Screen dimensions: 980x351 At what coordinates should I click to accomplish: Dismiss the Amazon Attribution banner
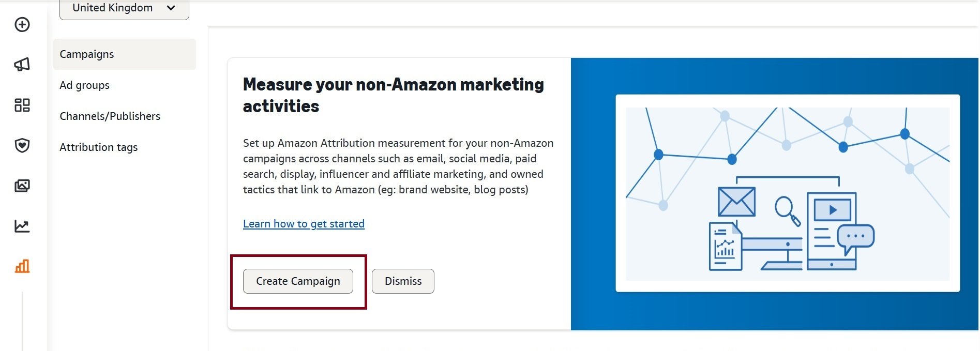coord(403,281)
